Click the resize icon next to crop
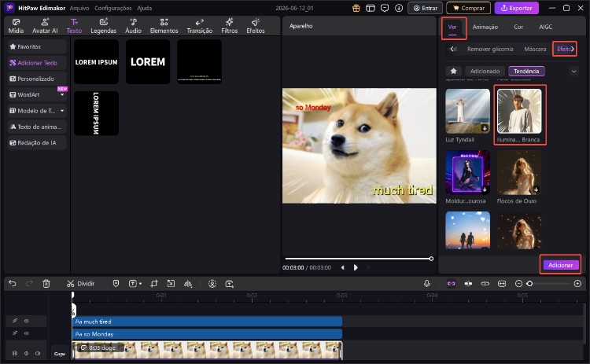Image resolution: width=590 pixels, height=364 pixels. click(171, 284)
